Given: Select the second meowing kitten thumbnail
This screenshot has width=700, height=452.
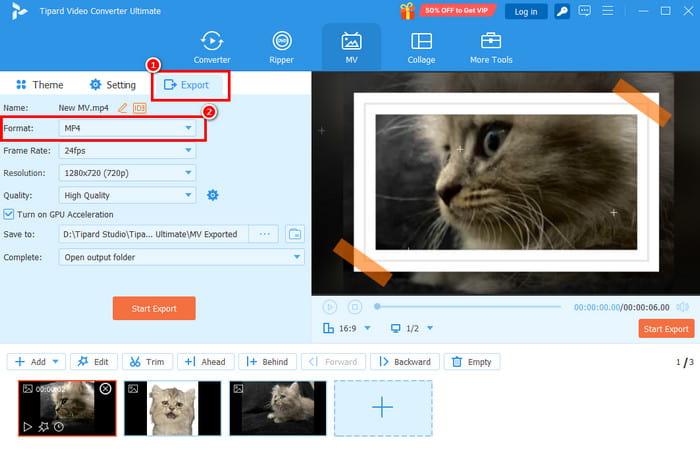Looking at the screenshot, I should (x=172, y=408).
